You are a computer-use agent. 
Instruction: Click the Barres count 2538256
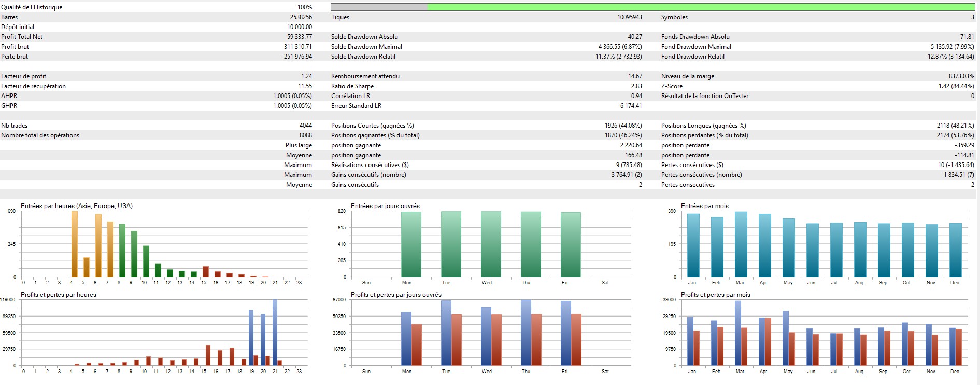(301, 17)
